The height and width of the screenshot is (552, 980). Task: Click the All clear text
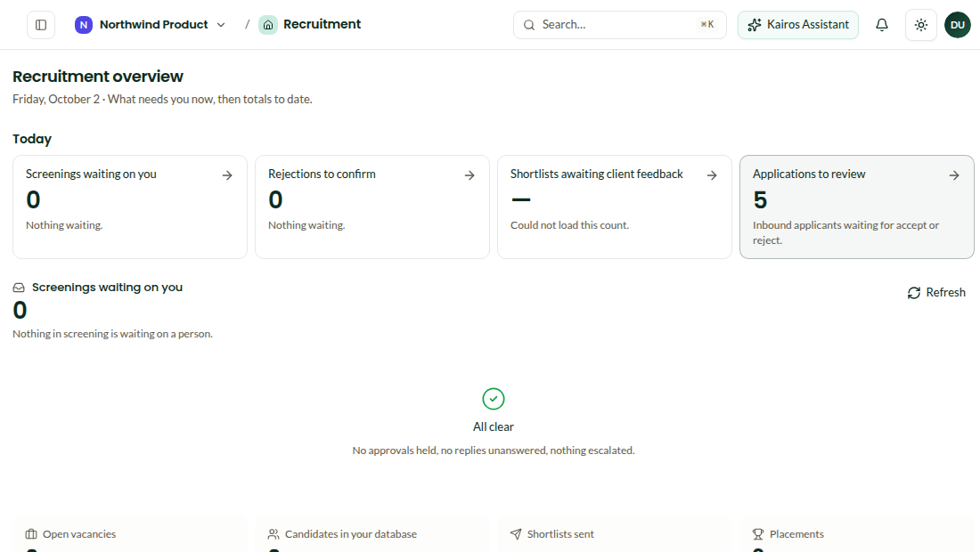point(494,427)
